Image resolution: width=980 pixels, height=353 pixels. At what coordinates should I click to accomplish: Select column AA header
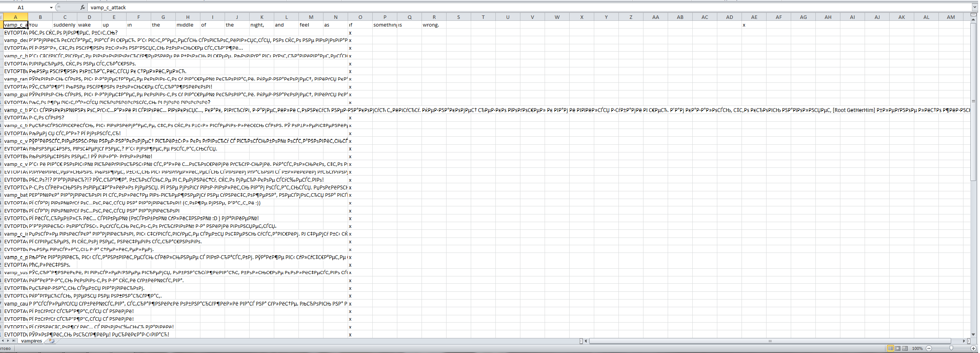click(x=655, y=17)
